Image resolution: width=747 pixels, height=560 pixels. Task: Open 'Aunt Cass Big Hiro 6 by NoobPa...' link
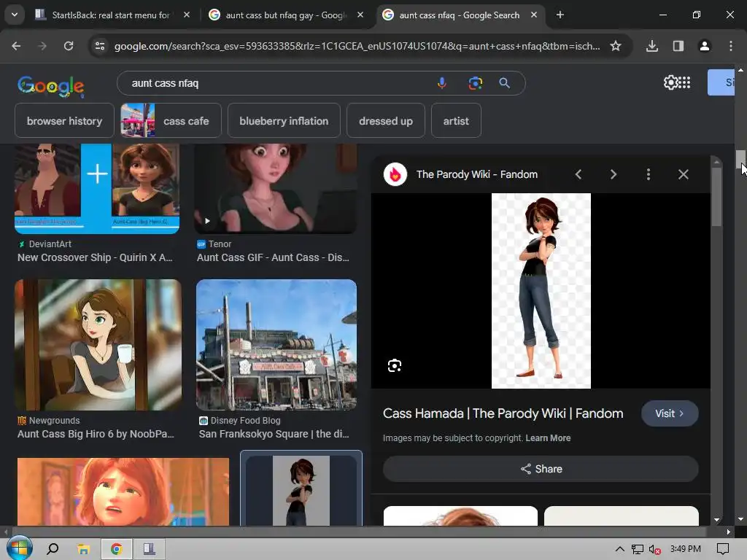coord(96,435)
